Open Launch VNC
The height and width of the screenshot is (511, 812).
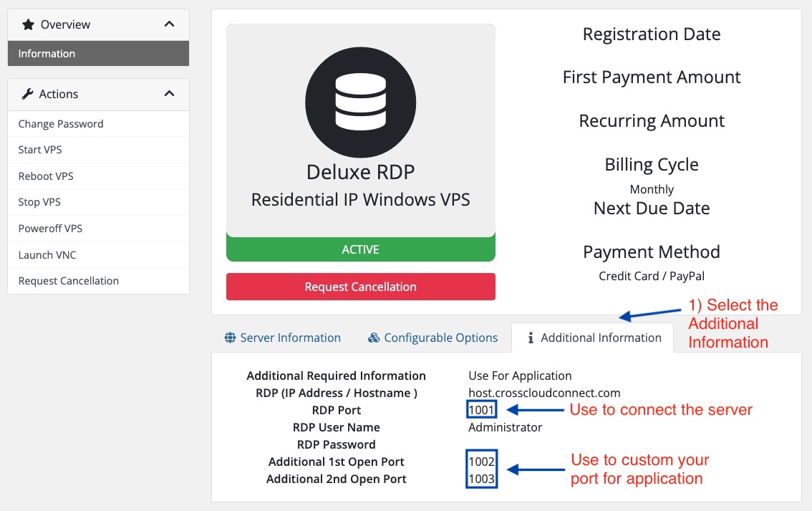point(47,254)
